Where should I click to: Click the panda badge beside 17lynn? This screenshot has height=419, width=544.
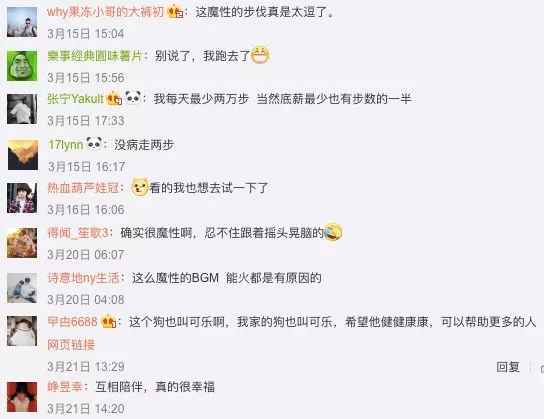94,143
